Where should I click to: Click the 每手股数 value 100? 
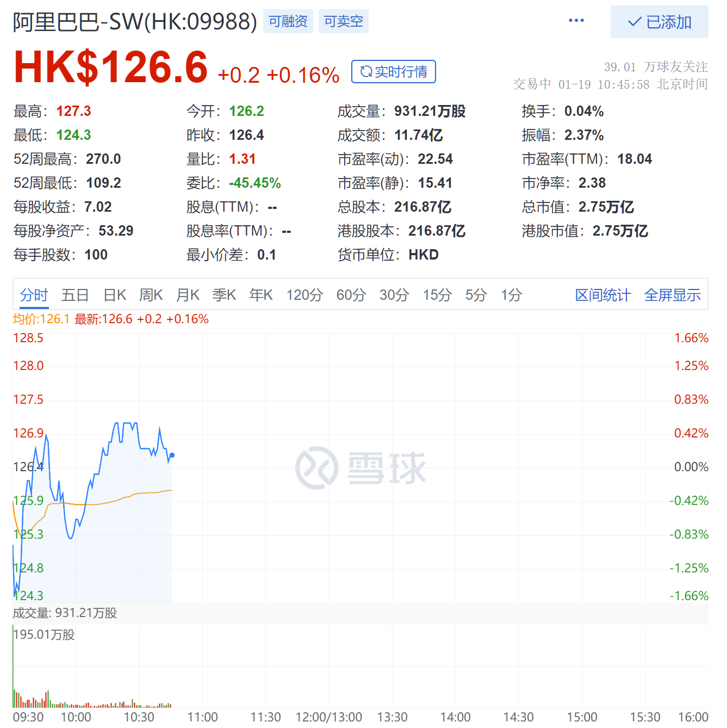pos(96,255)
